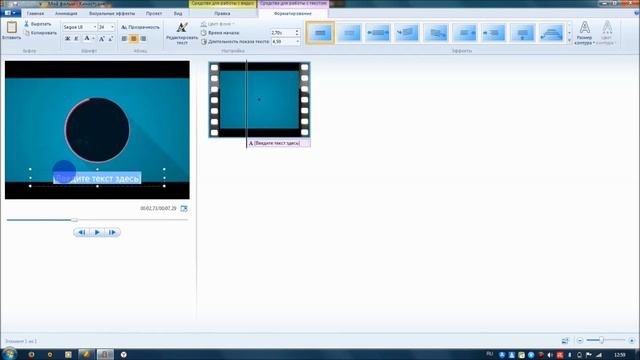Viewport: 640px width, 360px height.
Task: Click the Вставить paste icon
Action: pyautogui.click(x=11, y=27)
